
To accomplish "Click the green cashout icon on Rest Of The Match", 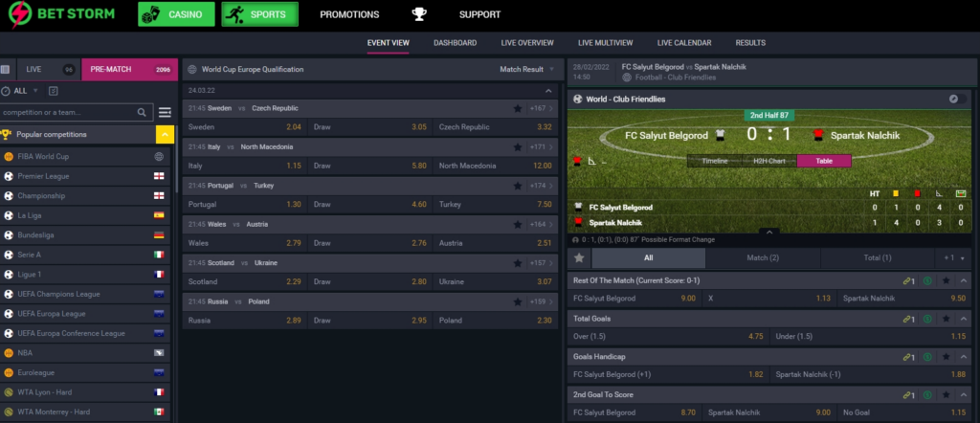I will point(926,280).
